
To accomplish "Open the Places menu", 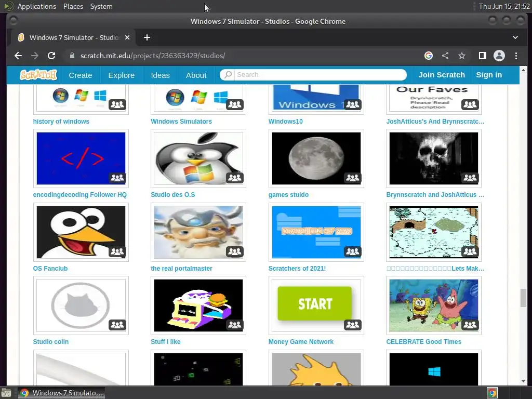I will click(73, 6).
